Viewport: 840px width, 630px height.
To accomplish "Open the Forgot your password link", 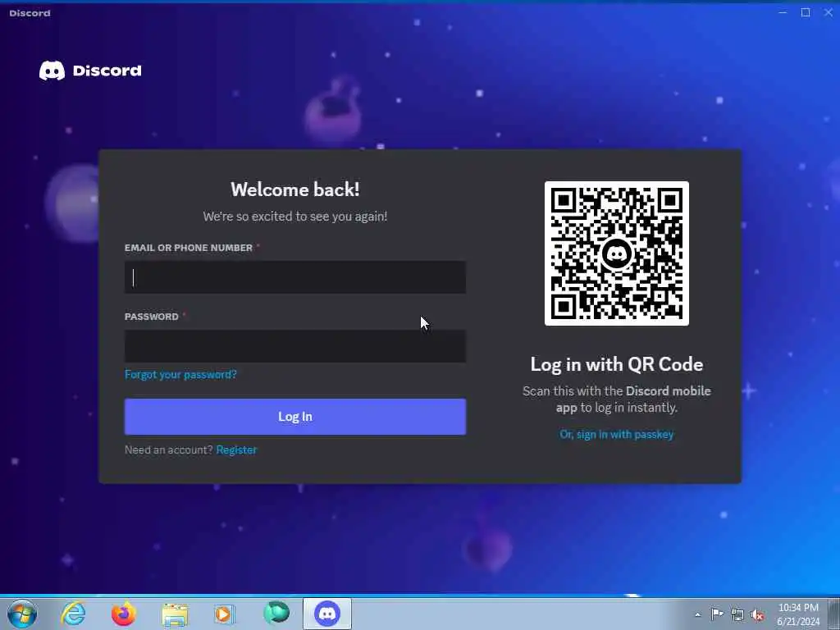I will coord(180,374).
